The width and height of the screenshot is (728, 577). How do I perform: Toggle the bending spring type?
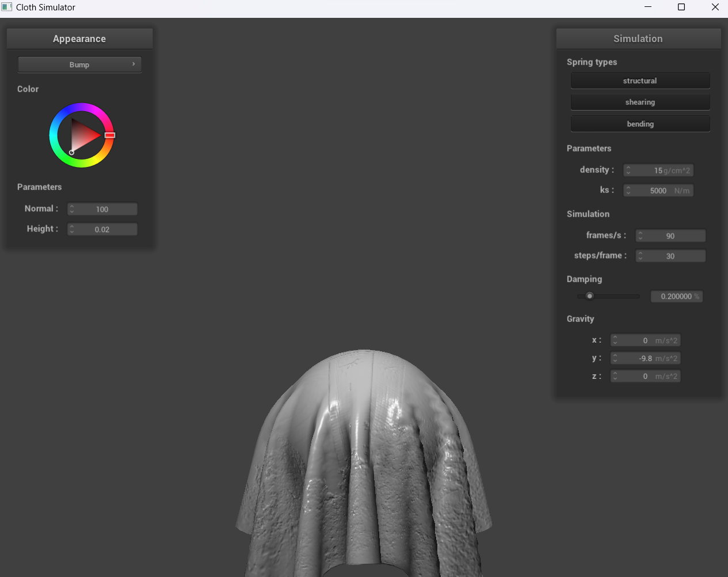640,124
